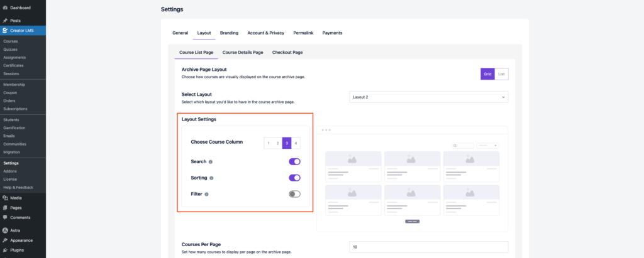Choose 4 course columns
644x258 pixels.
pyautogui.click(x=296, y=143)
